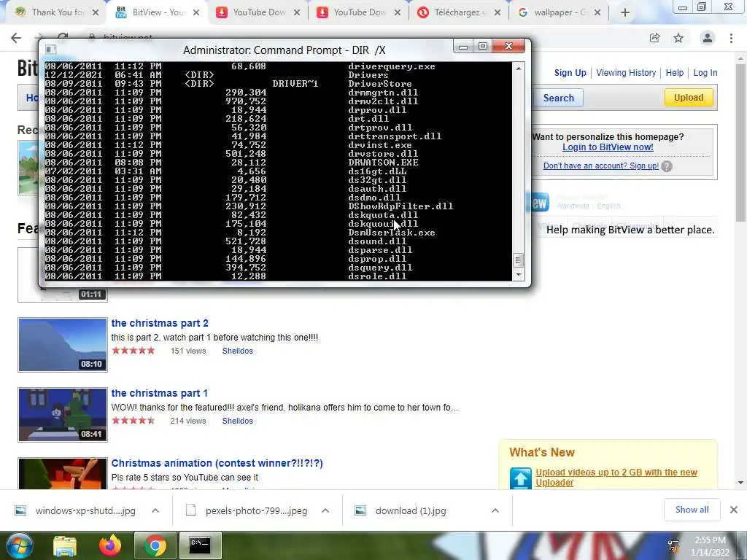Click Login to BitView now! link

point(608,147)
